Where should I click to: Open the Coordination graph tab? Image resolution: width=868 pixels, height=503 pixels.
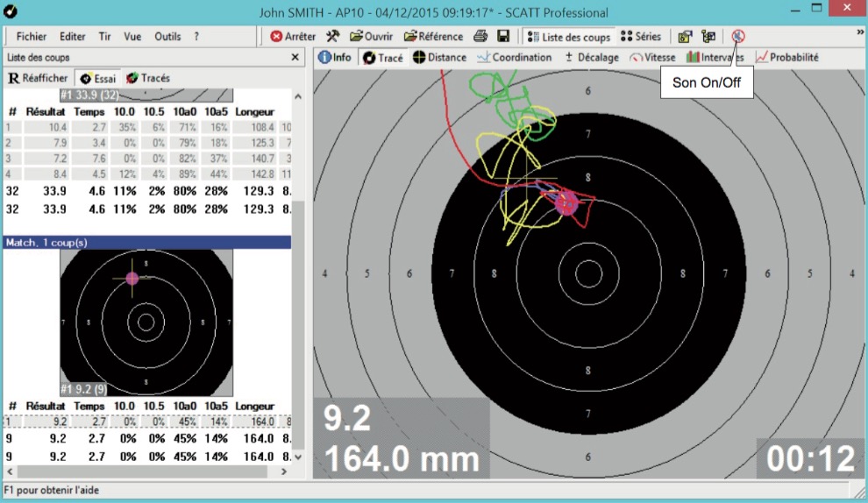(x=515, y=58)
